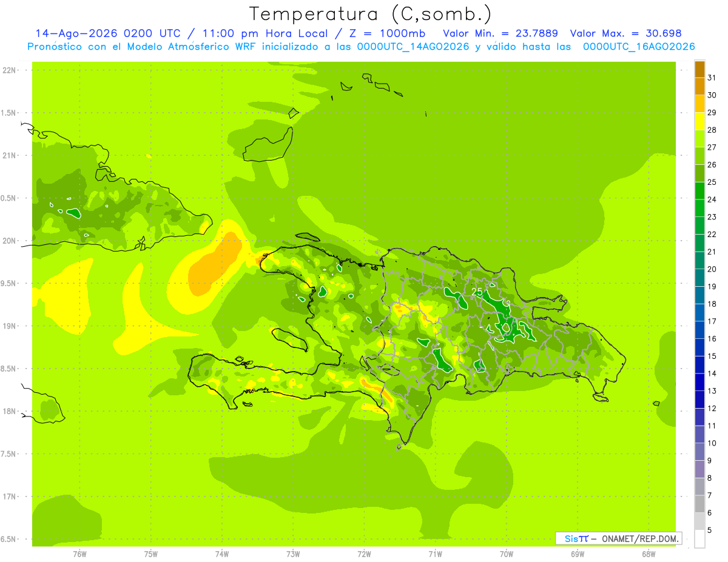Click the gray legend swatch between 6 and 7
Viewport: 728px width, 562px height.
(699, 504)
